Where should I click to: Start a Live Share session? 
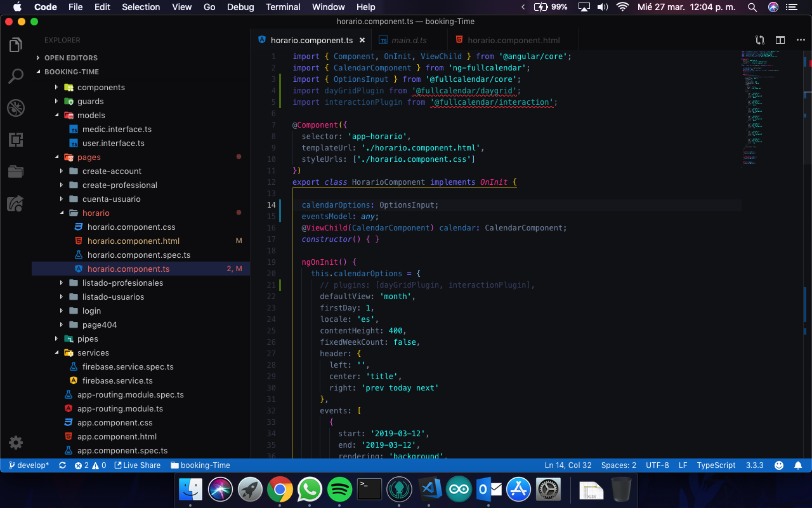pos(138,465)
